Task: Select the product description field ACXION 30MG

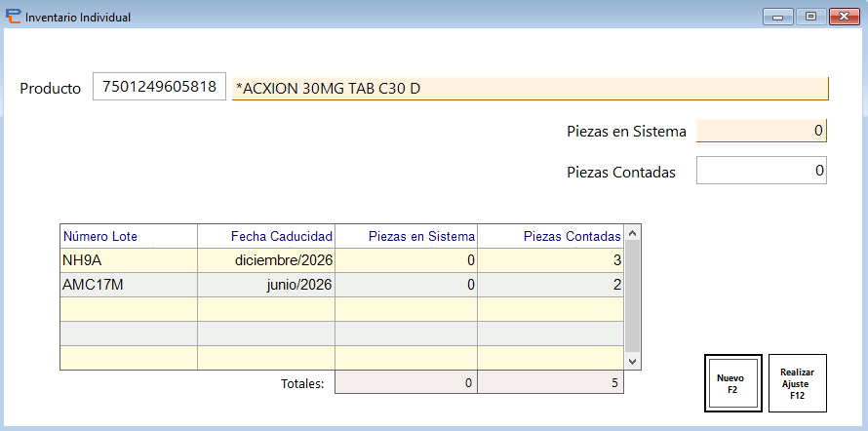Action: pyautogui.click(x=531, y=89)
